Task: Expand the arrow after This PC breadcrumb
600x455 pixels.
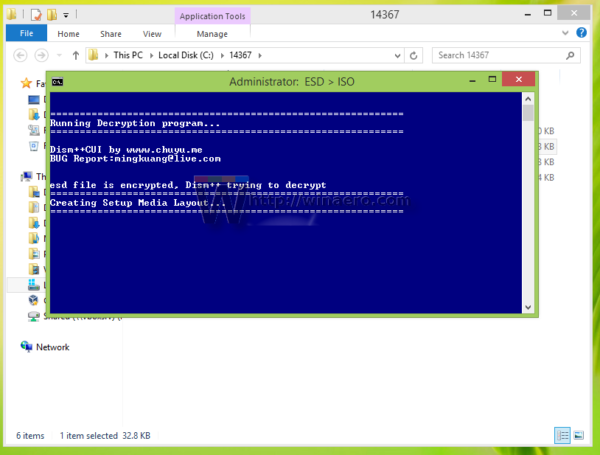Action: tap(151, 56)
